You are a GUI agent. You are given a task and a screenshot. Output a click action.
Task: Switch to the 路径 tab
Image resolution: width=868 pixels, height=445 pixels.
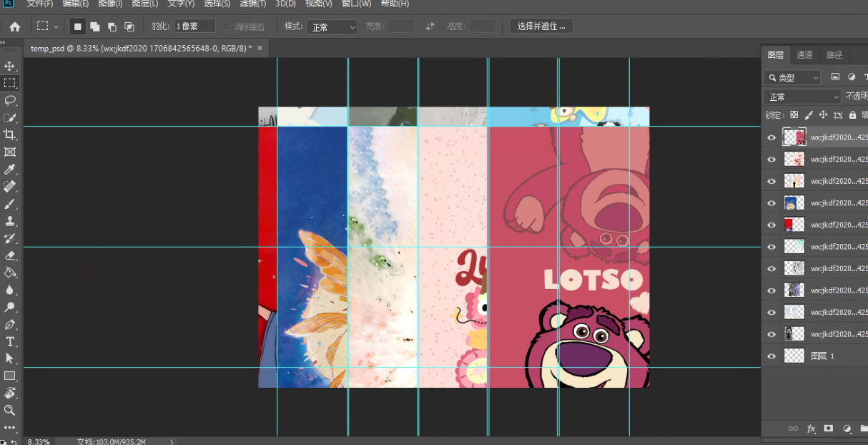point(834,54)
